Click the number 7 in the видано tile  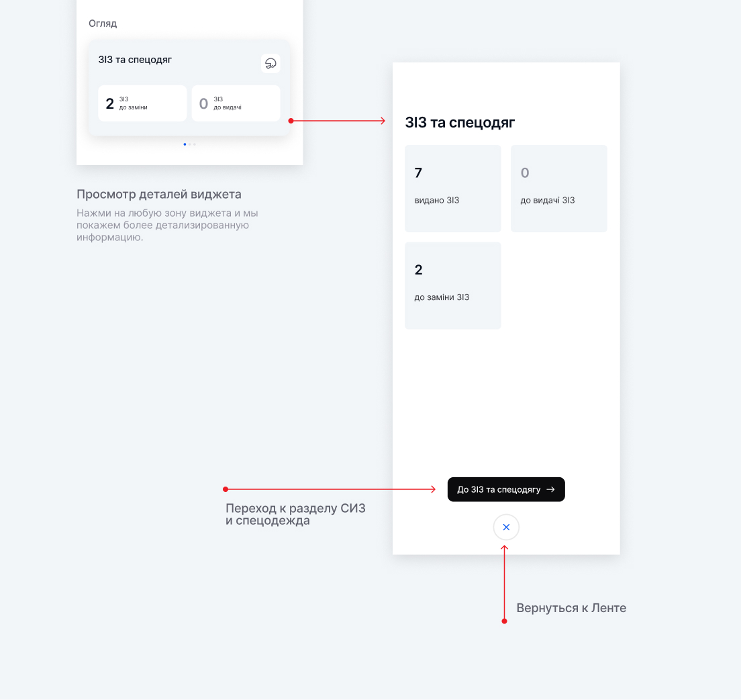418,172
